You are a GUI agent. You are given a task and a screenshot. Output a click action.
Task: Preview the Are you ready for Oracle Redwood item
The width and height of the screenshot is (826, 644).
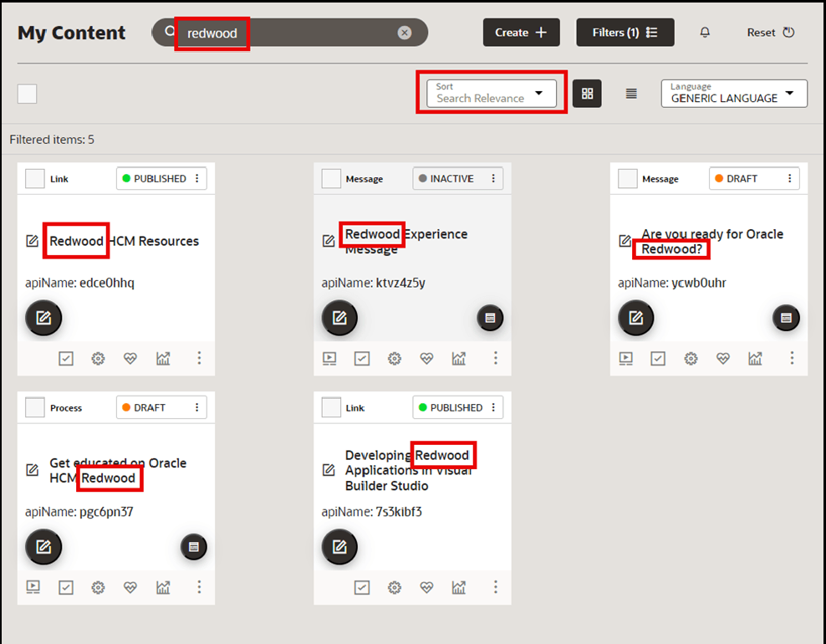pyautogui.click(x=626, y=359)
